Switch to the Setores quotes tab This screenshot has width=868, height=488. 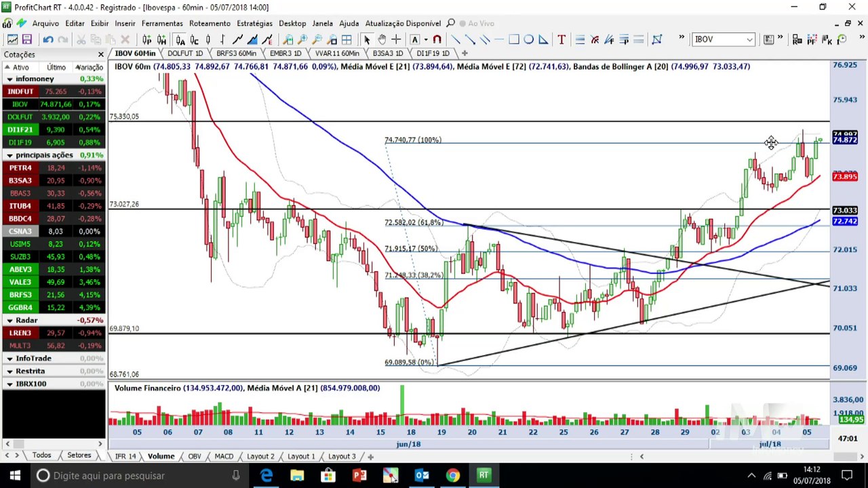point(79,455)
